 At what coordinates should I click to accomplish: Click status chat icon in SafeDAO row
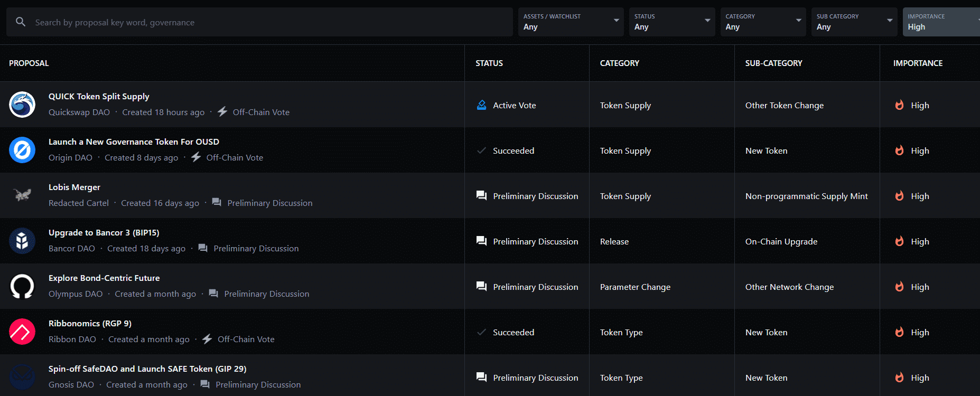(481, 378)
